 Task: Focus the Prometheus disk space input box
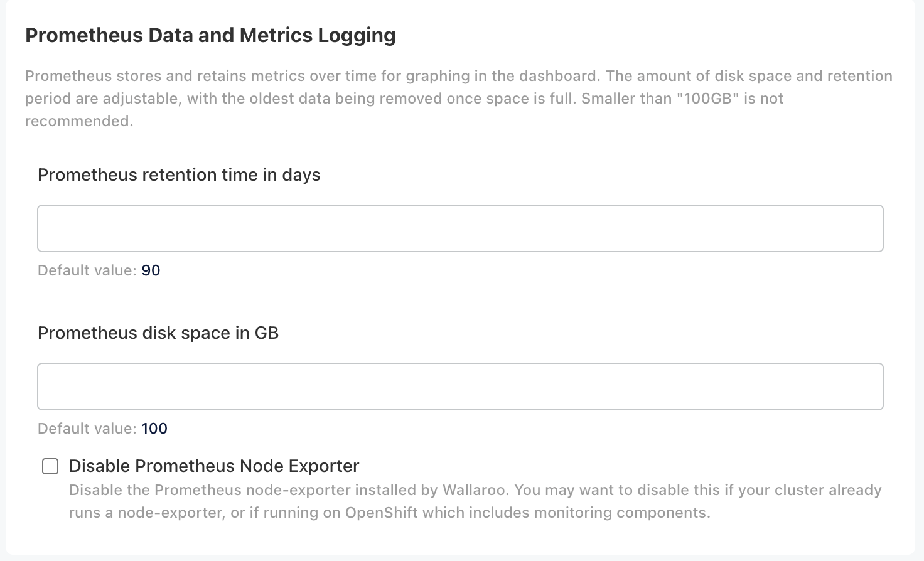click(460, 387)
